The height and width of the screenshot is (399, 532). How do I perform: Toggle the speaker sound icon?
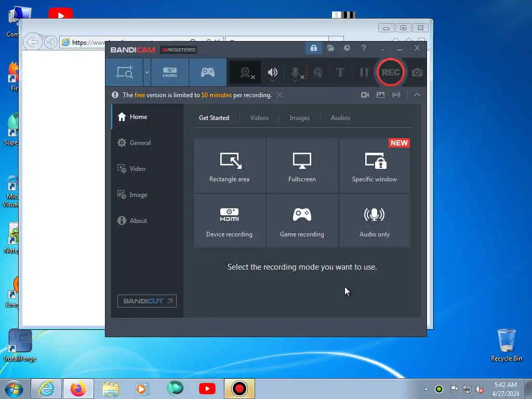click(272, 72)
